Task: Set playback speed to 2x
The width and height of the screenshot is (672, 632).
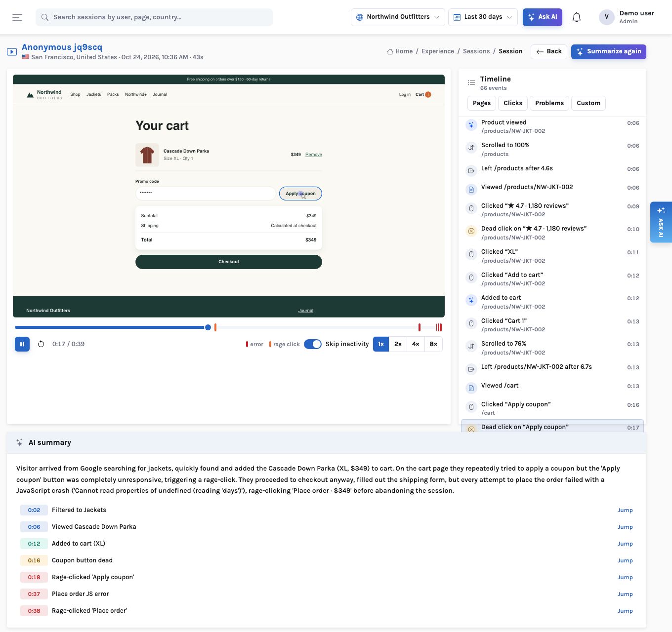Action: (398, 344)
